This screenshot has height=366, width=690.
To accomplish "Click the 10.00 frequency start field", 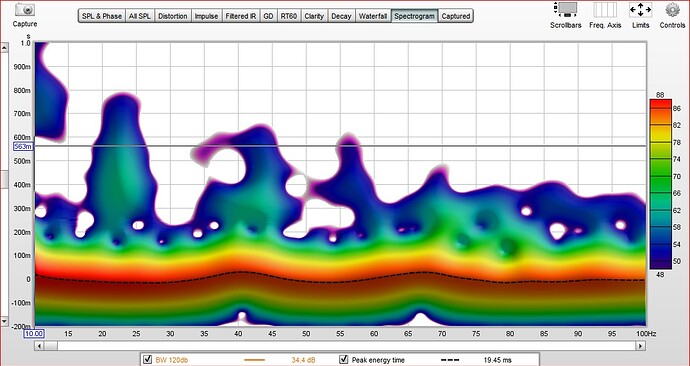I will pos(33,334).
